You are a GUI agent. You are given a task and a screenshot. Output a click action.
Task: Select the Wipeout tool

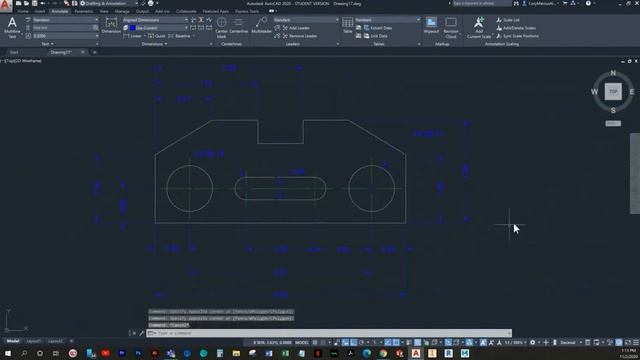point(431,25)
